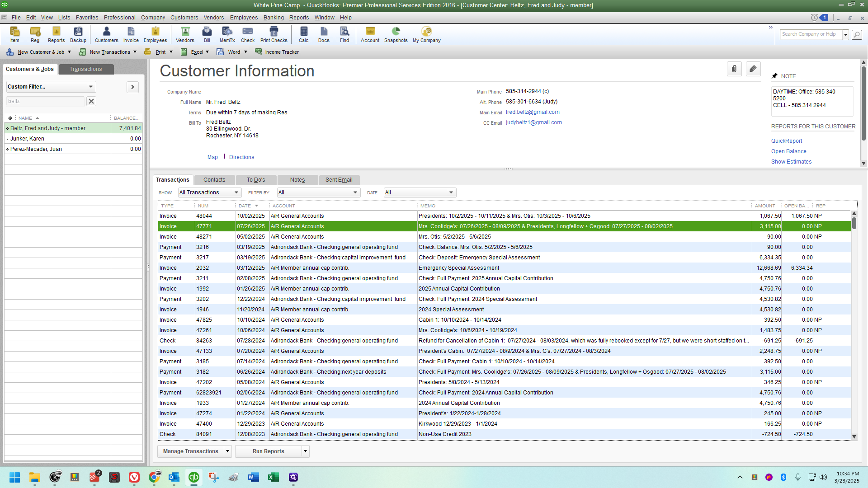The image size is (868, 488).
Task: Expand New Transactions dropdown
Action: [x=135, y=52]
